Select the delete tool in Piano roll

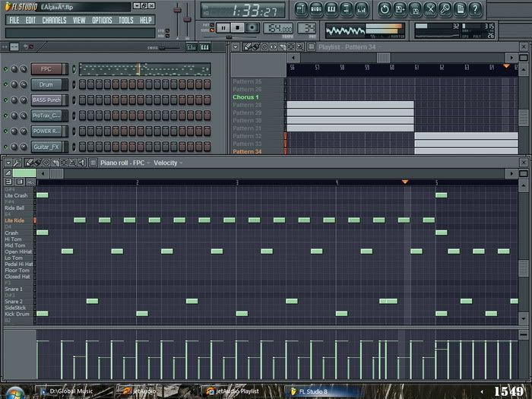tap(46, 163)
